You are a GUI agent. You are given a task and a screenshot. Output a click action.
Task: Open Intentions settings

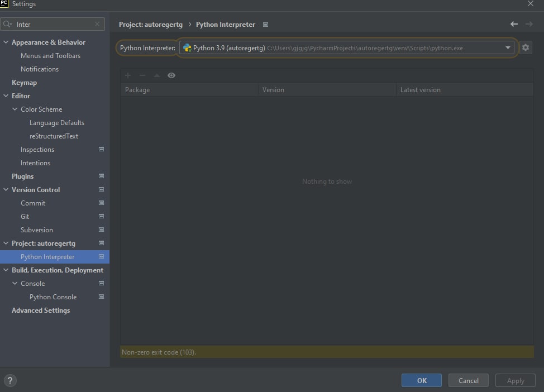point(35,162)
